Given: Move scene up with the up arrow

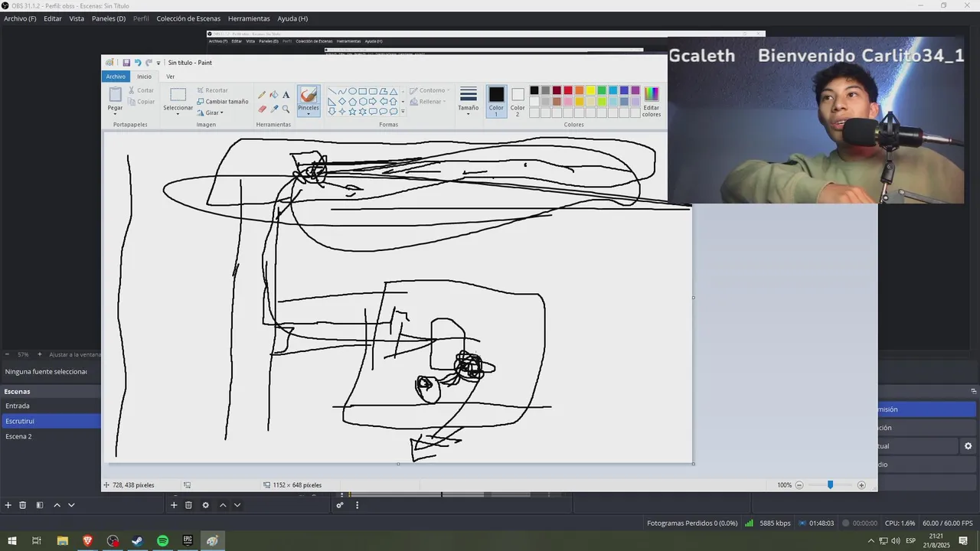Looking at the screenshot, I should 57,505.
